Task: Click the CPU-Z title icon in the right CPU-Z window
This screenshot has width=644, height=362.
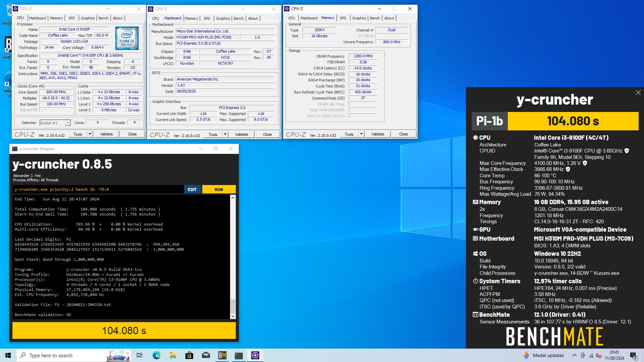Action: click(x=287, y=9)
